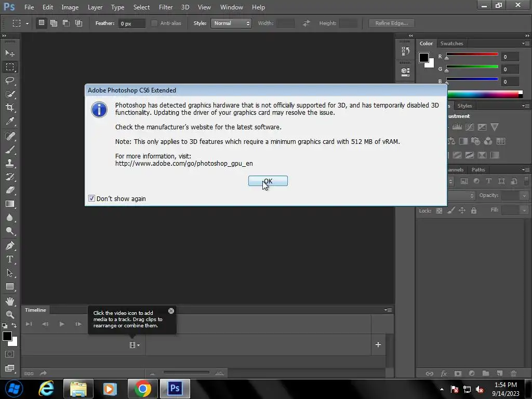
Task: Select the Spot Healing Brush tool
Action: tap(10, 136)
